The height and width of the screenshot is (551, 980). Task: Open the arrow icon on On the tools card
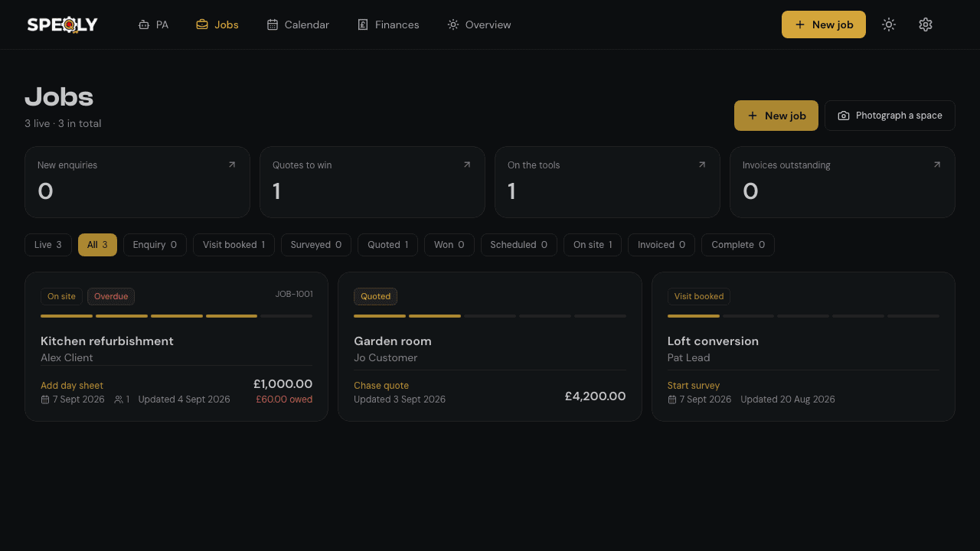coord(702,165)
